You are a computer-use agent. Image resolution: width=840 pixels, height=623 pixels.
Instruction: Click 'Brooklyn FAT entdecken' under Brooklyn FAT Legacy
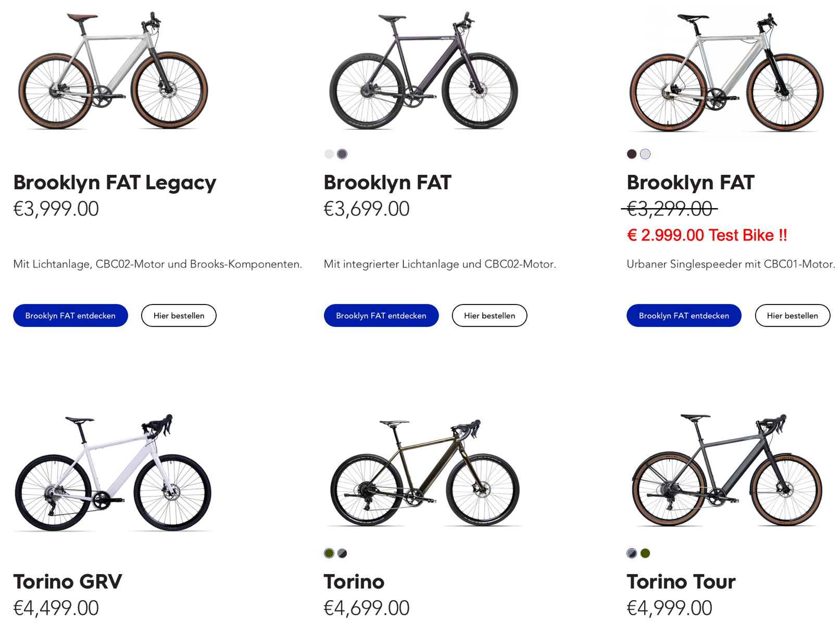point(70,315)
